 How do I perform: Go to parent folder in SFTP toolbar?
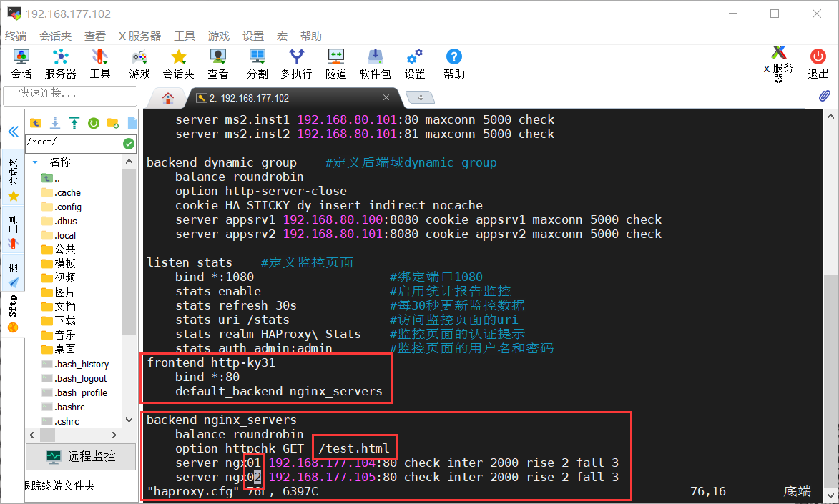point(36,123)
